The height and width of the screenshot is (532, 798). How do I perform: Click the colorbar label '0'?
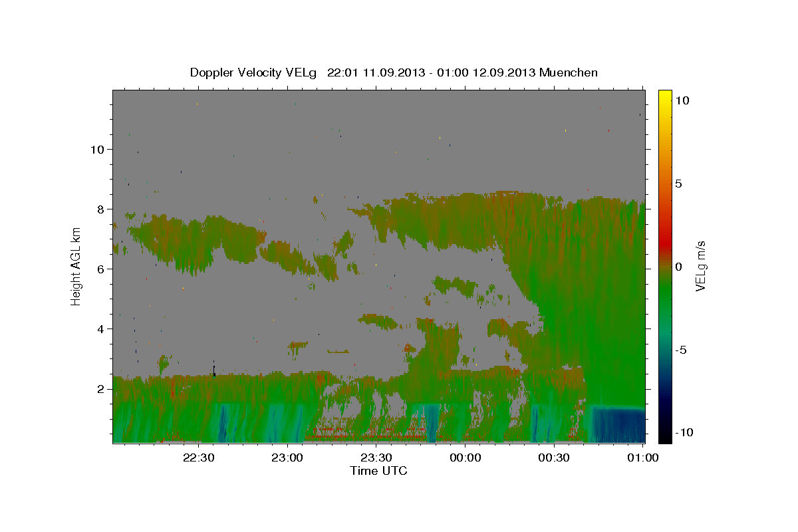(x=678, y=267)
